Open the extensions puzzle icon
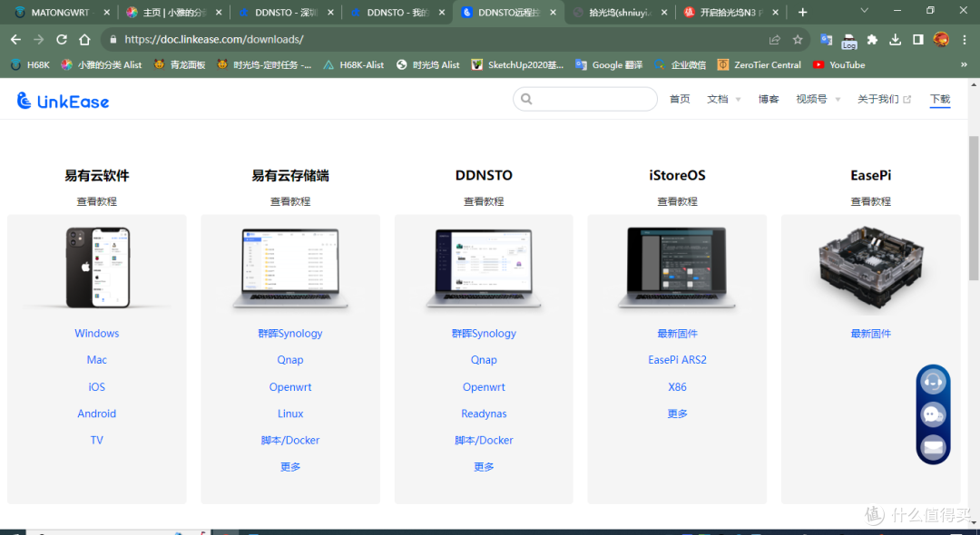 point(873,39)
